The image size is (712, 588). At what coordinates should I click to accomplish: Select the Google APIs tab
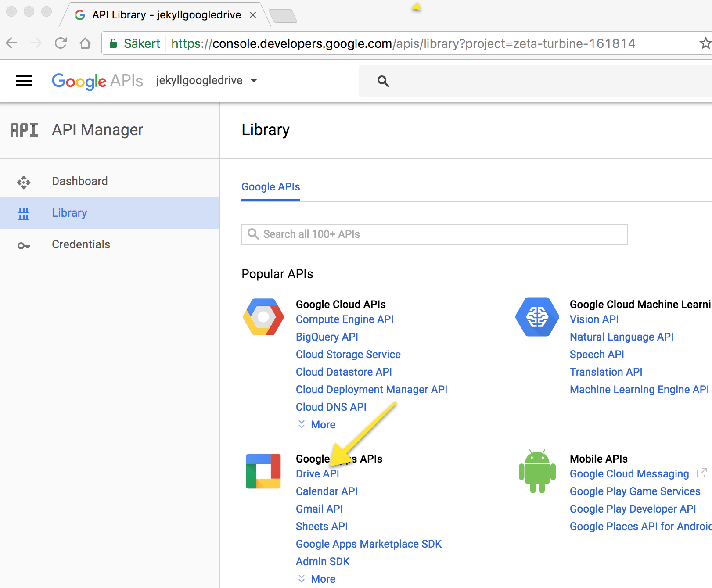point(271,187)
